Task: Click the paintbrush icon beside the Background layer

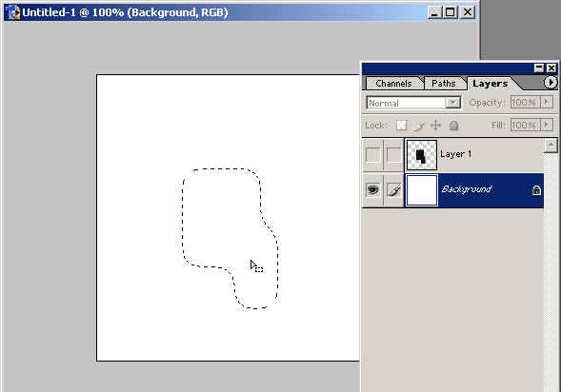Action: [x=394, y=189]
